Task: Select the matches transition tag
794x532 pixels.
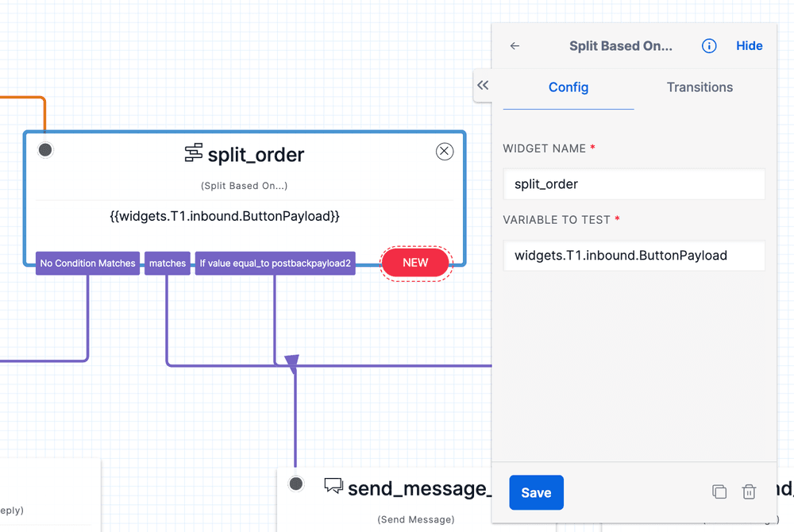Action: (167, 263)
